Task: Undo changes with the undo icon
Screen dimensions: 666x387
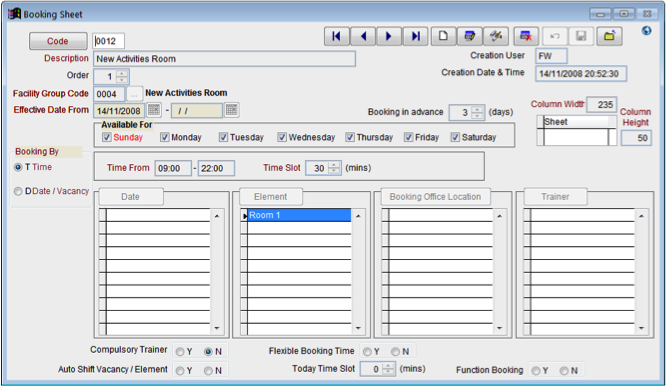Action: (555, 37)
